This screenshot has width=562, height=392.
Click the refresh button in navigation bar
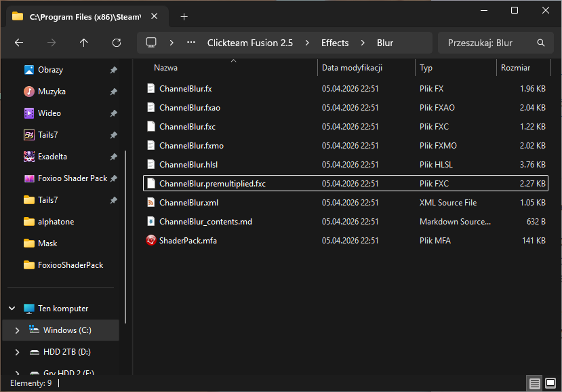point(117,43)
